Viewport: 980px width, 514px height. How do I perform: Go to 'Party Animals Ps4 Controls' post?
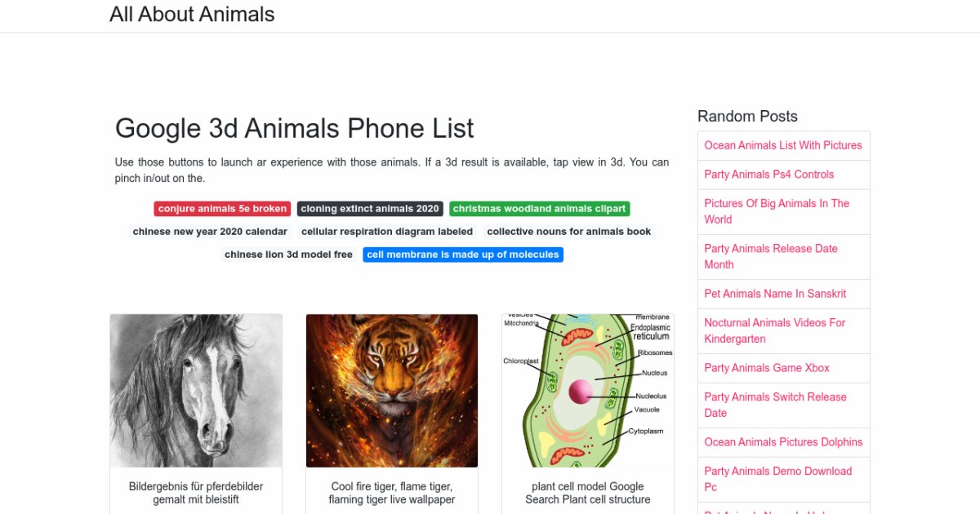tap(769, 175)
